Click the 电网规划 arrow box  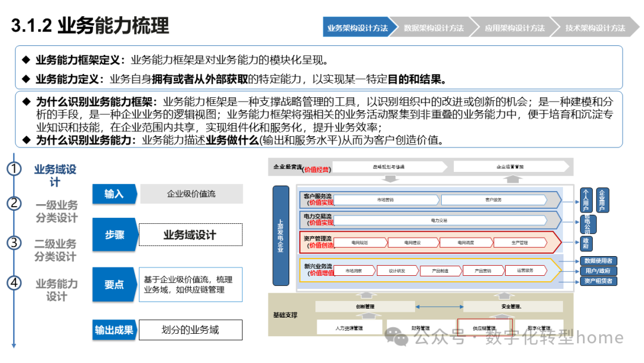point(360,242)
